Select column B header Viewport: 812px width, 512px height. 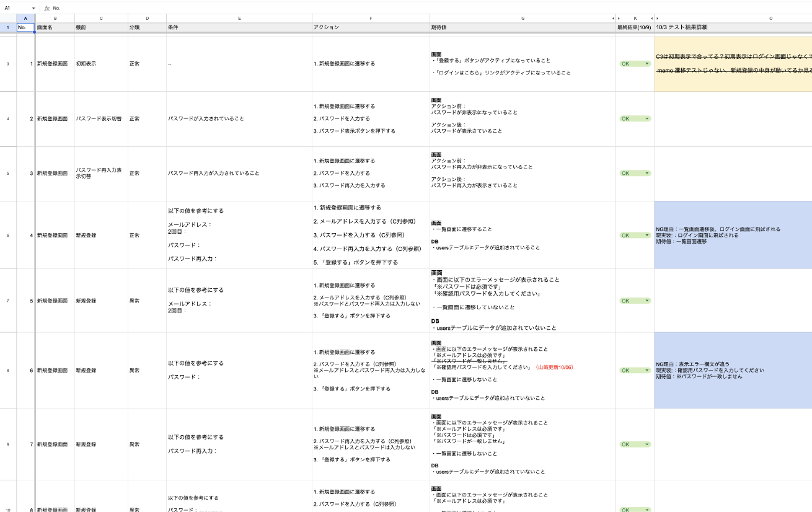[55, 19]
